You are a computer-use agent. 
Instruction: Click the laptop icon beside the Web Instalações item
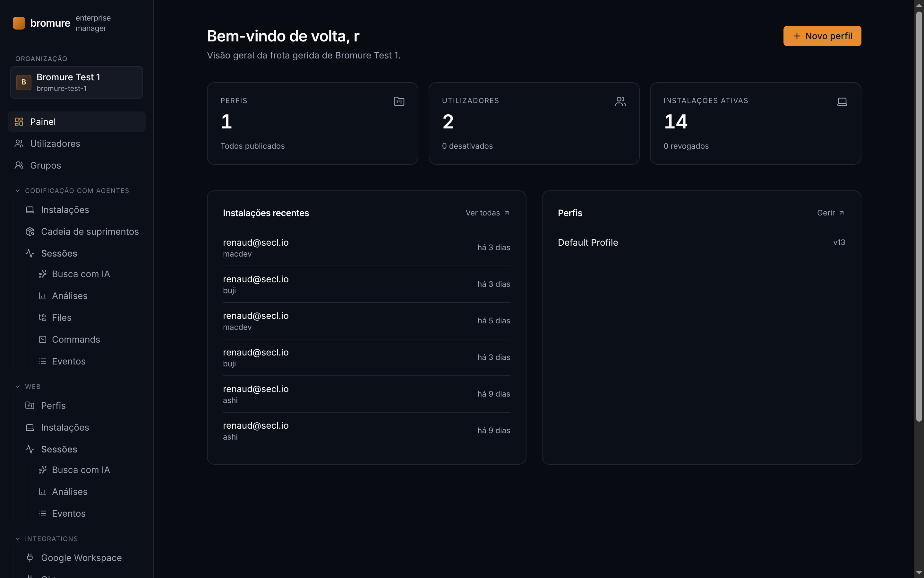pyautogui.click(x=30, y=427)
